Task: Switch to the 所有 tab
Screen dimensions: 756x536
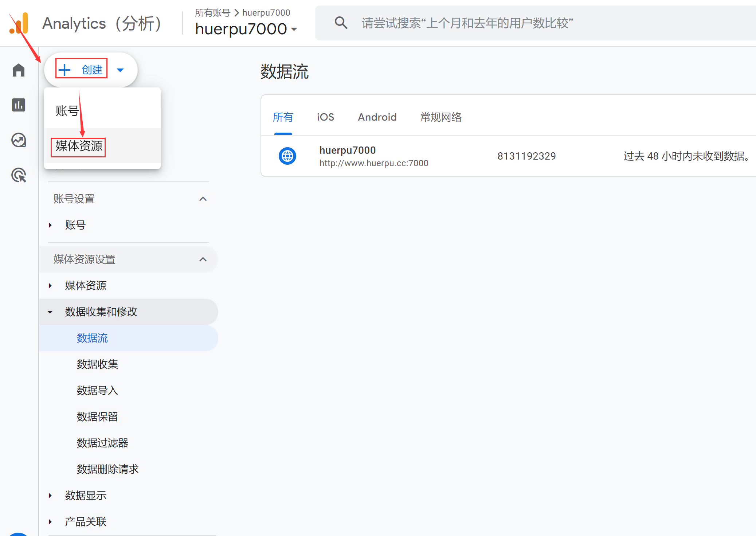Action: pyautogui.click(x=283, y=117)
